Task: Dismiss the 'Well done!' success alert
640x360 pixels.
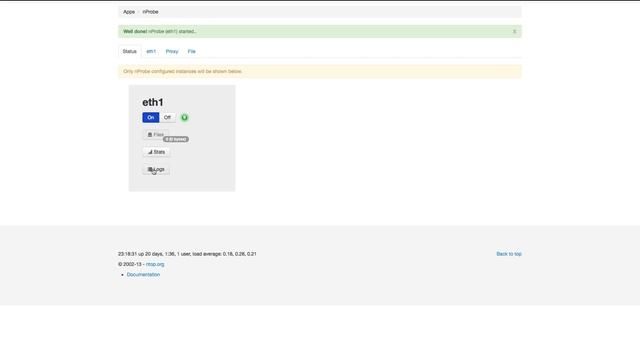Action: [x=514, y=31]
